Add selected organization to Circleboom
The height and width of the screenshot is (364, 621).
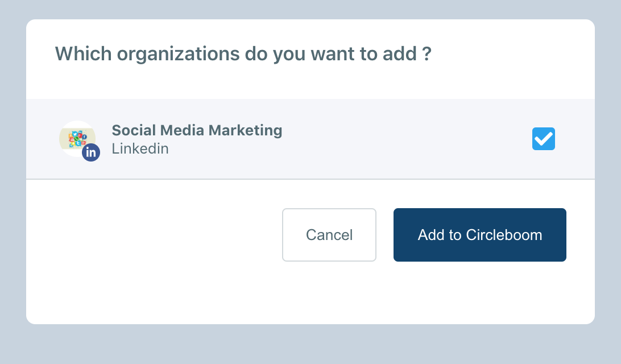[x=479, y=235]
